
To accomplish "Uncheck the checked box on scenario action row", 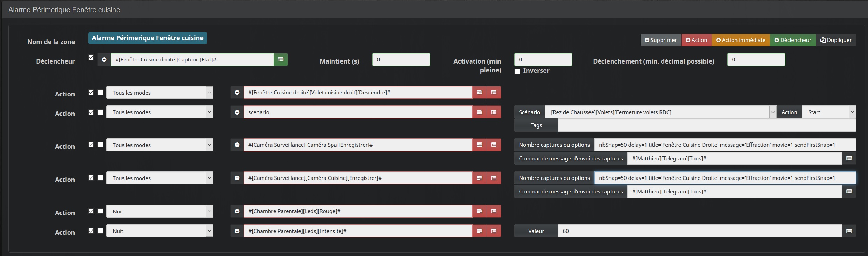I will click(x=91, y=112).
